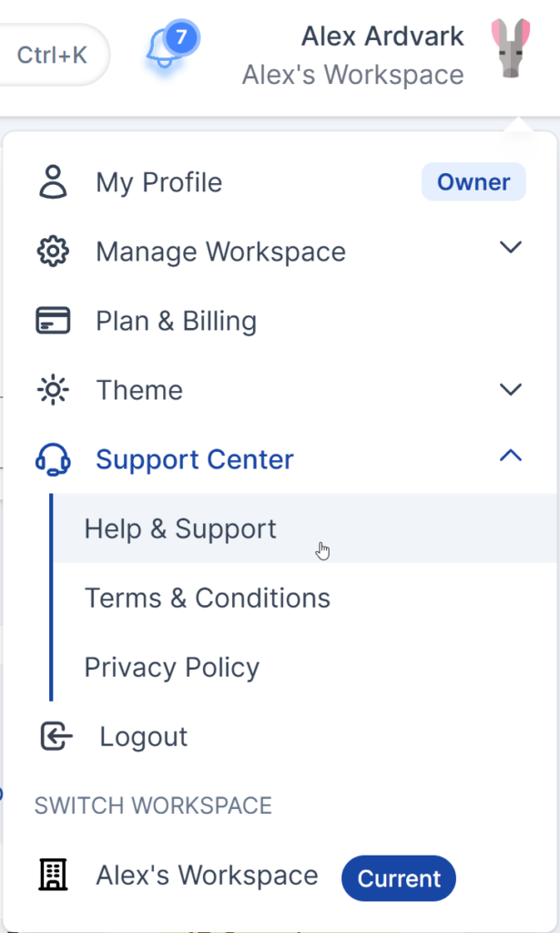Viewport: 560px width, 933px height.
Task: Click the Logout exit icon
Action: coord(53,735)
